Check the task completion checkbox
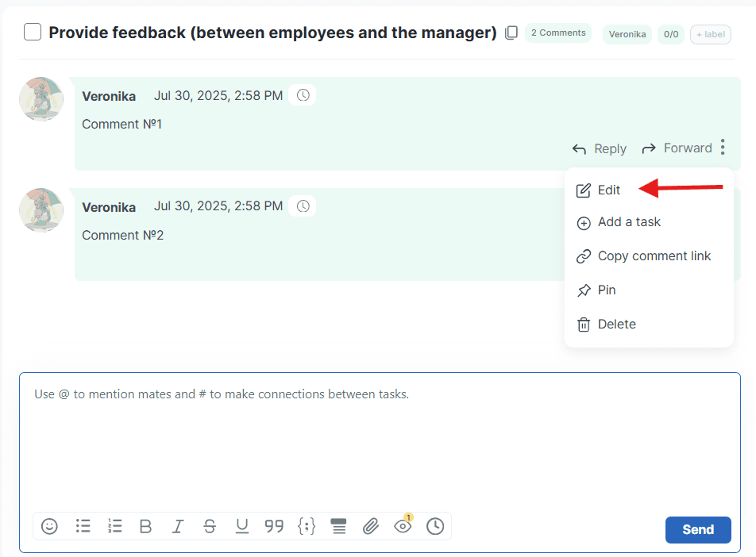 coord(33,33)
